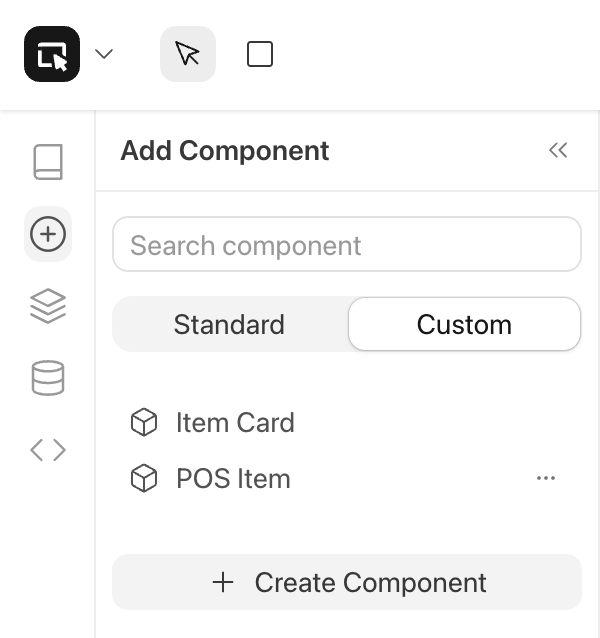Click the Search component field

(346, 245)
